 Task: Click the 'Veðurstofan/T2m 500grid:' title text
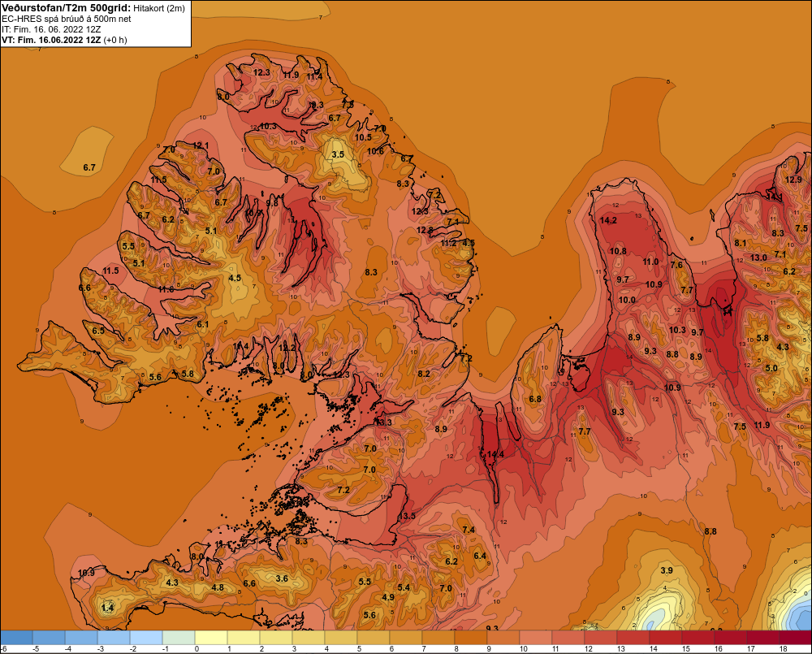(x=66, y=8)
